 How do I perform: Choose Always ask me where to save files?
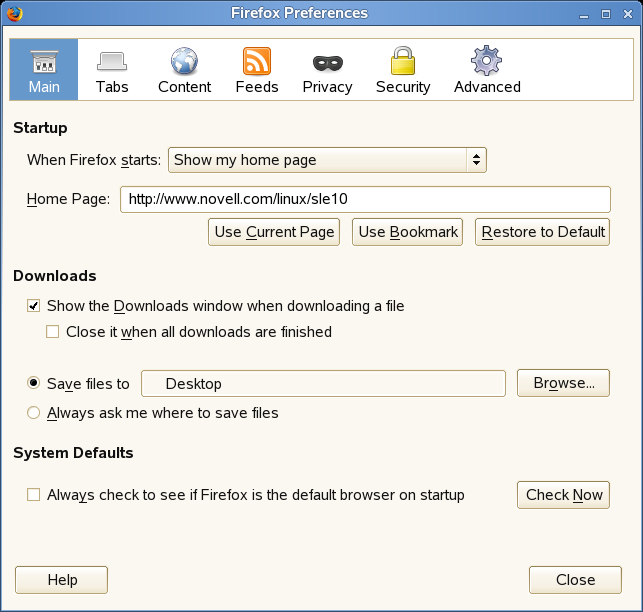tap(33, 413)
